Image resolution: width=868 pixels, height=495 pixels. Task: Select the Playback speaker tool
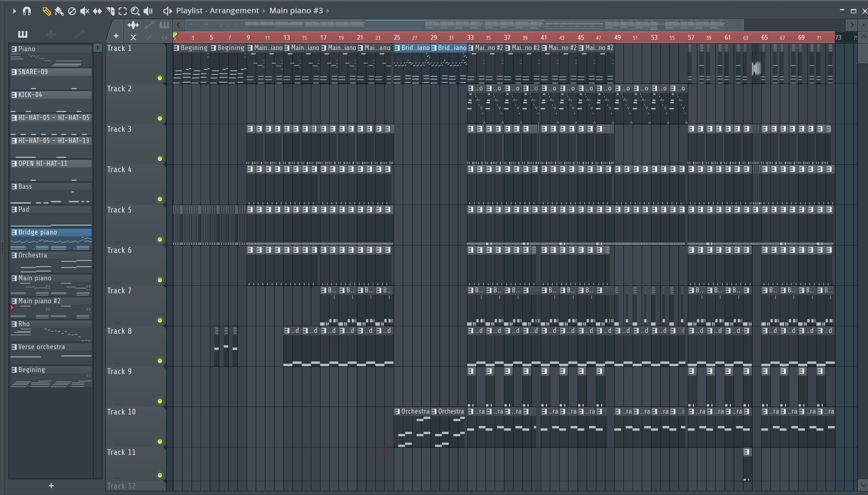(x=148, y=11)
